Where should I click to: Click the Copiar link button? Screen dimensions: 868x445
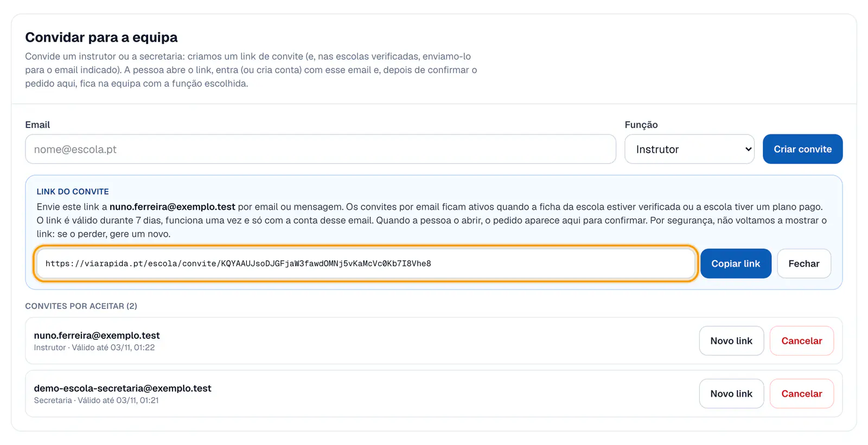tap(736, 263)
